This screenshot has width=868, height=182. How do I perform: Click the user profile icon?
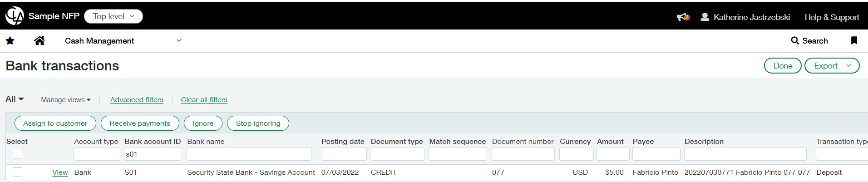(x=705, y=17)
